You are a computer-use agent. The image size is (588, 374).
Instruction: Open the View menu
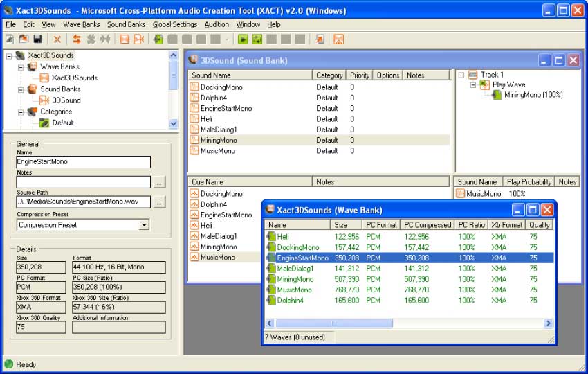click(x=48, y=24)
